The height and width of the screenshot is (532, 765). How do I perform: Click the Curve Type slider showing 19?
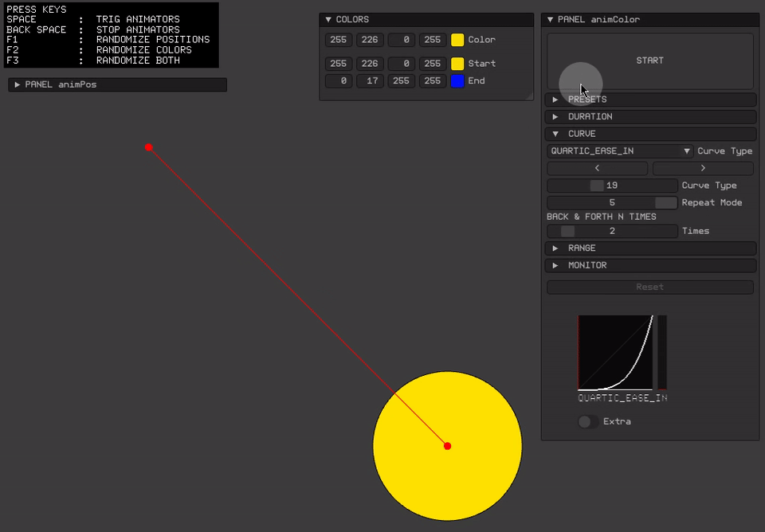coord(612,186)
